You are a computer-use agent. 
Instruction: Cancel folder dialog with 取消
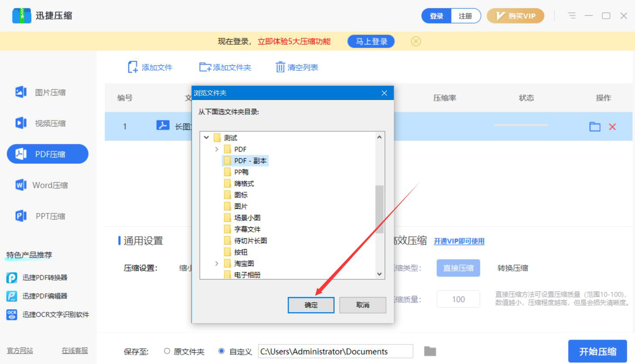[363, 305]
